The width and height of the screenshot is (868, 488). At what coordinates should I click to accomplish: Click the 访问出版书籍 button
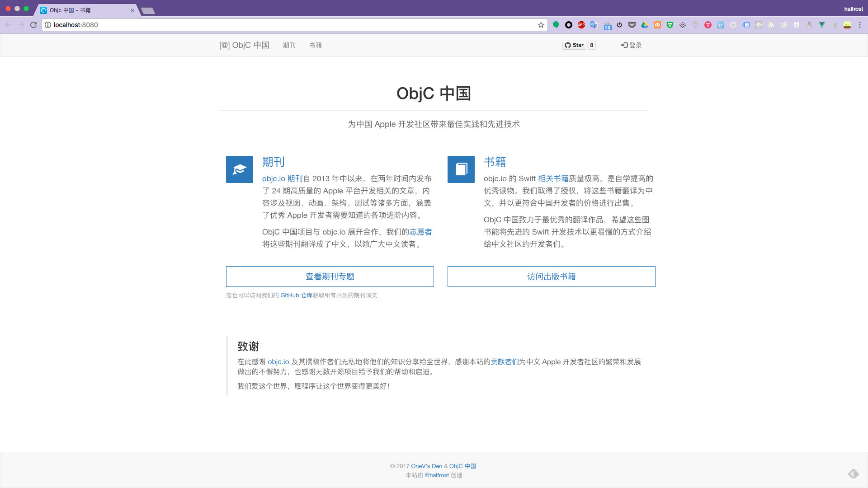click(552, 277)
